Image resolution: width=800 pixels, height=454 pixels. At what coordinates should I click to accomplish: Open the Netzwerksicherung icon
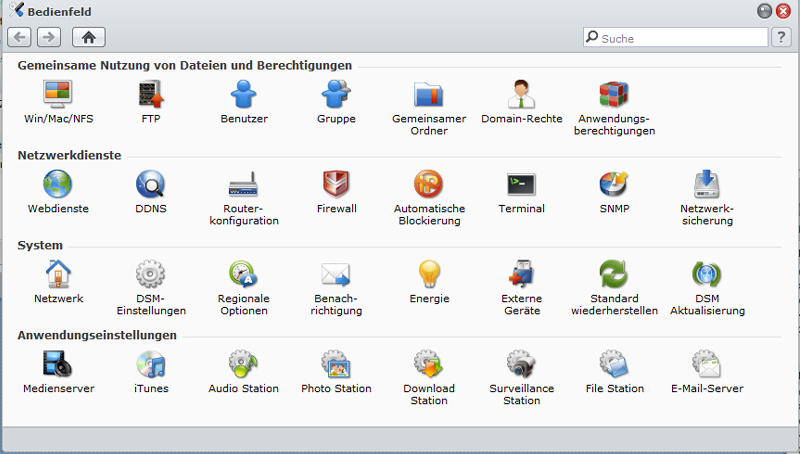[707, 184]
